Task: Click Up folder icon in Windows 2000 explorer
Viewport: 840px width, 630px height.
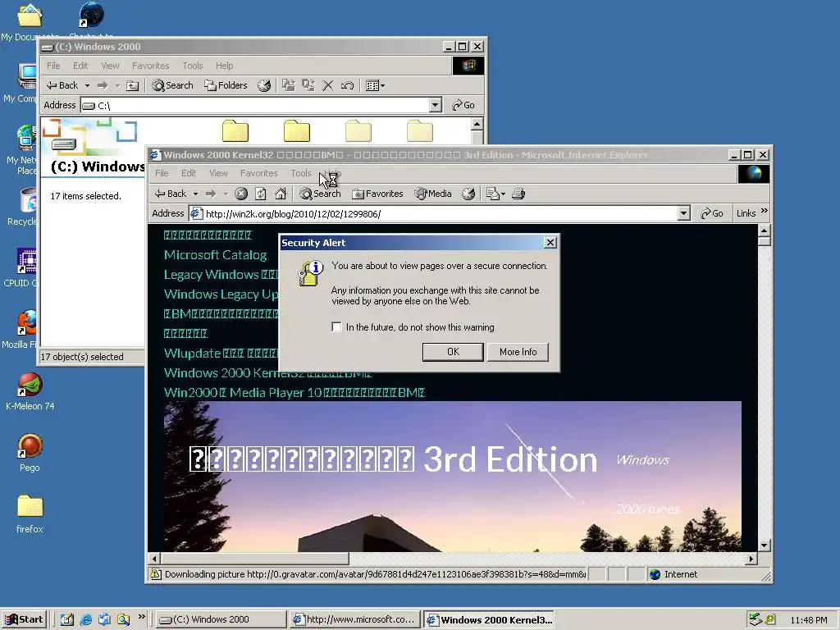Action: [132, 85]
